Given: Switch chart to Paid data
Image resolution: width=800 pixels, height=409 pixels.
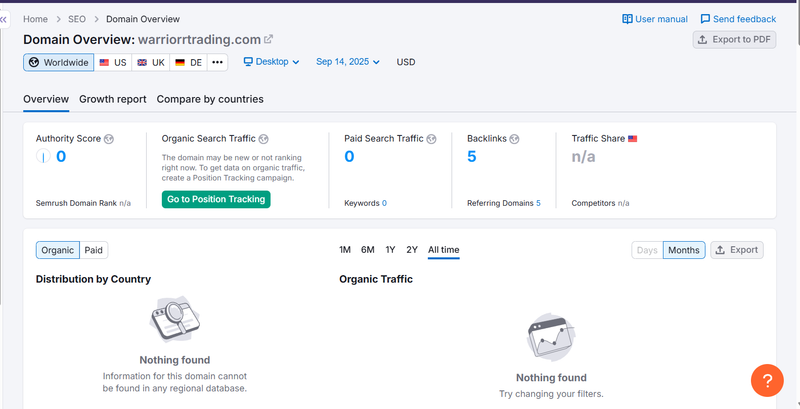Looking at the screenshot, I should pos(94,250).
